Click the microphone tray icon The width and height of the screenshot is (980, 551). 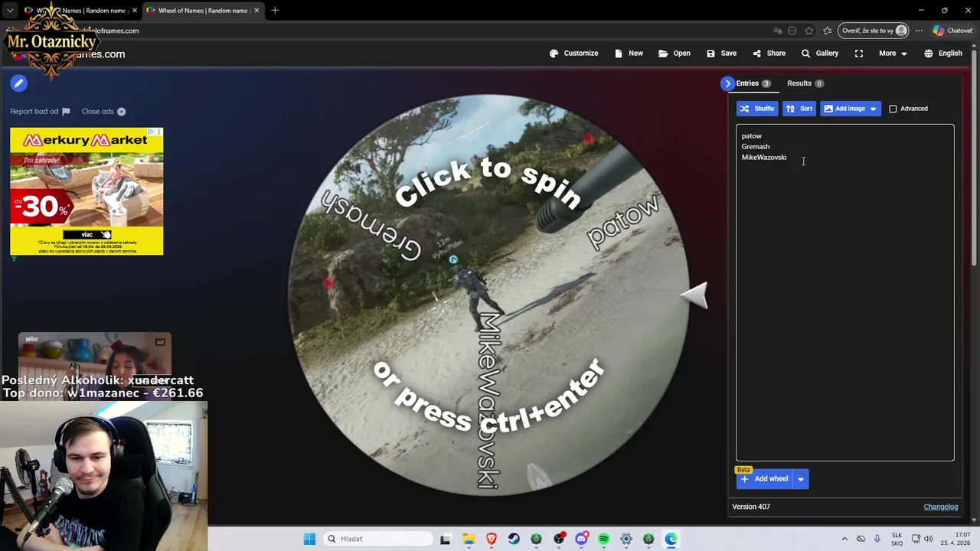[877, 539]
